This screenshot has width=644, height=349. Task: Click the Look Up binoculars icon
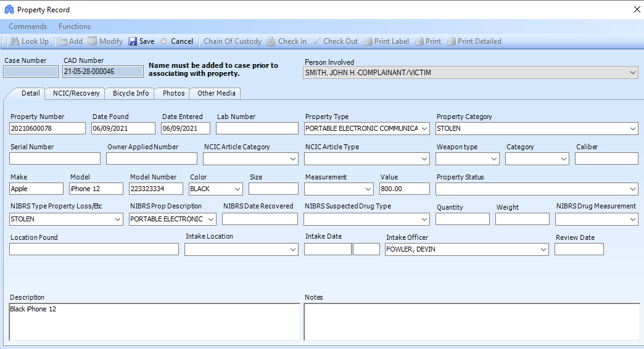14,41
